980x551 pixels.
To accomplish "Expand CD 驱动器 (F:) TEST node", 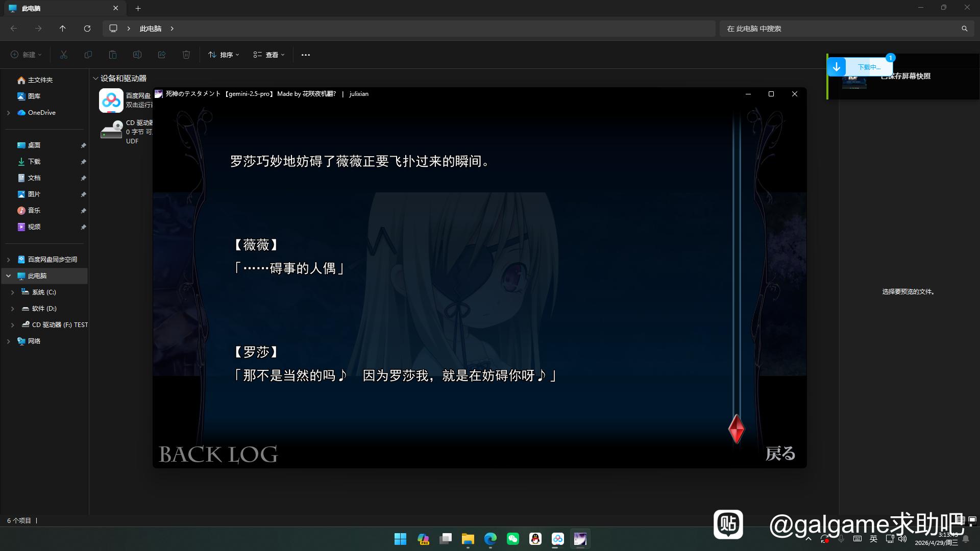I will coord(13,325).
